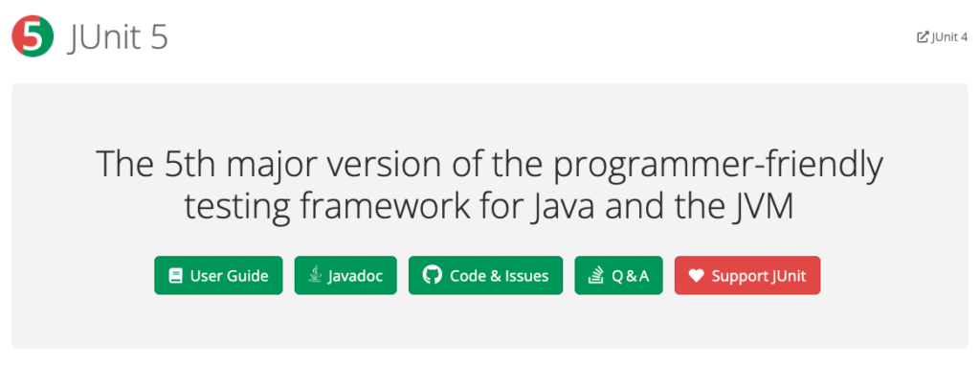Click the JUnit 5 title text
Screen dimensions: 980x366
tap(118, 38)
